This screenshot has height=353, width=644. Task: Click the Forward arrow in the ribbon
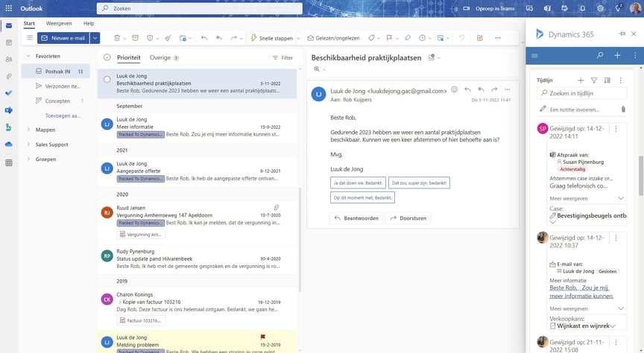pyautogui.click(x=234, y=38)
